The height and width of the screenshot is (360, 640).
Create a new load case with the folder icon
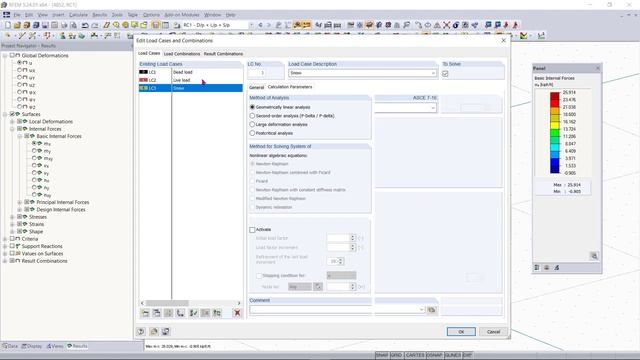point(145,313)
